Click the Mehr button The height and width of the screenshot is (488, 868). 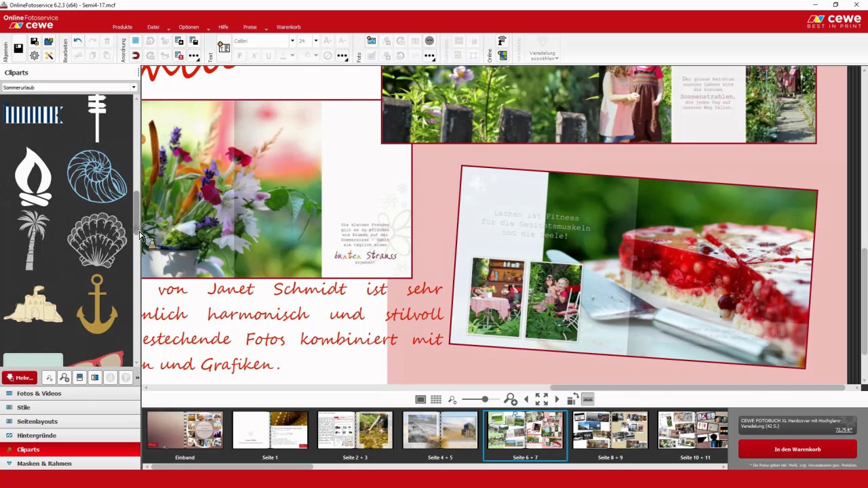pos(19,378)
